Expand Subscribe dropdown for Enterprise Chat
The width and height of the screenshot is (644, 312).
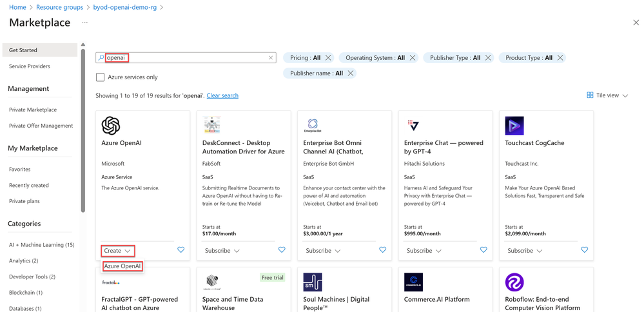424,250
